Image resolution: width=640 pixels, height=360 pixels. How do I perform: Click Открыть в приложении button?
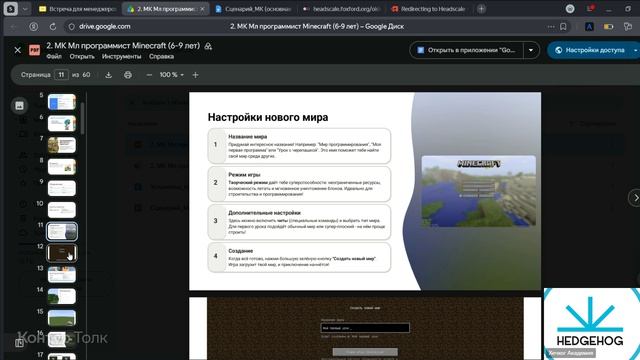[x=466, y=50]
